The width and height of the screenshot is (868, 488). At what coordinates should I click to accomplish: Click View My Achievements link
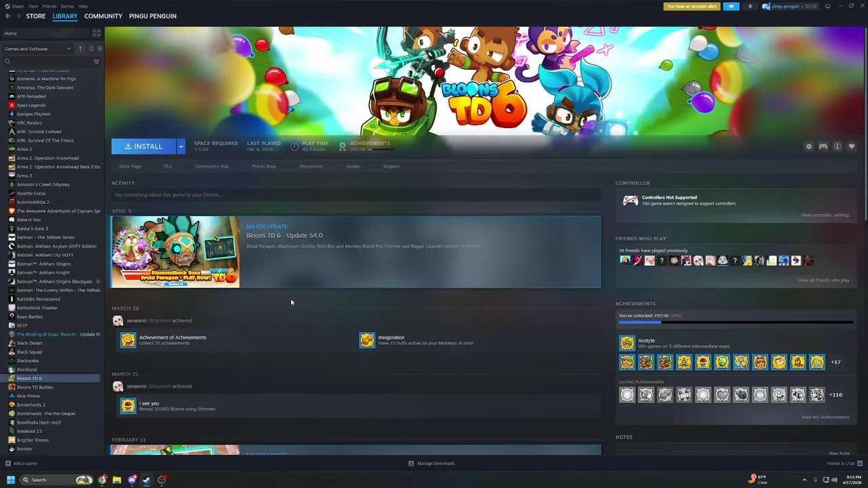(825, 417)
